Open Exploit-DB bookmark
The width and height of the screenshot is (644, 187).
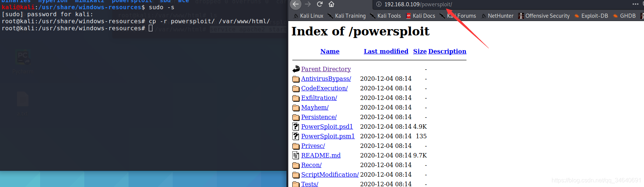coord(591,16)
